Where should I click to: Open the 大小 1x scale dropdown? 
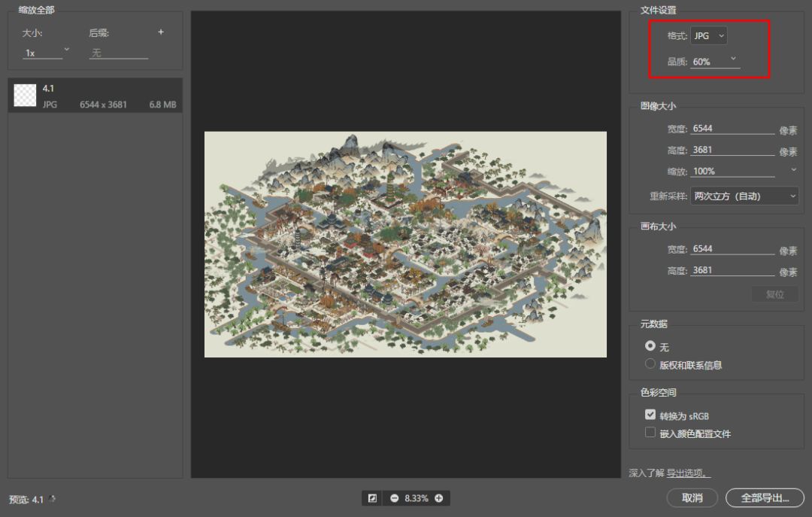tap(46, 53)
